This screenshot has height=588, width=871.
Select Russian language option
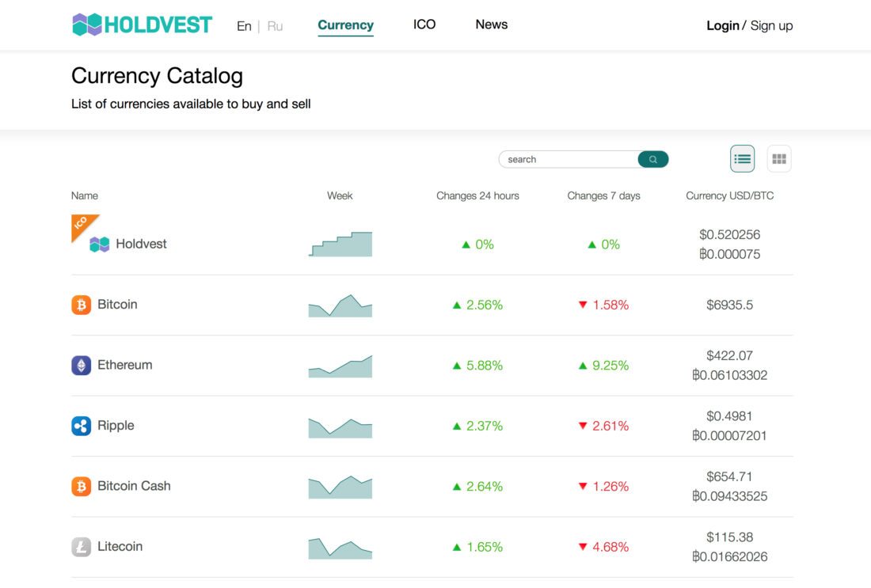tap(275, 26)
